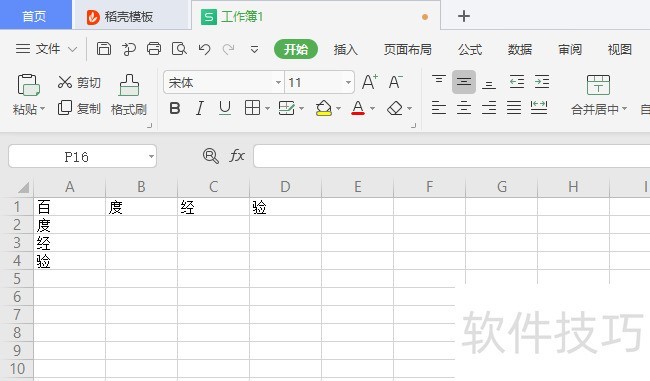Expand border style dropdown arrow

click(267, 109)
